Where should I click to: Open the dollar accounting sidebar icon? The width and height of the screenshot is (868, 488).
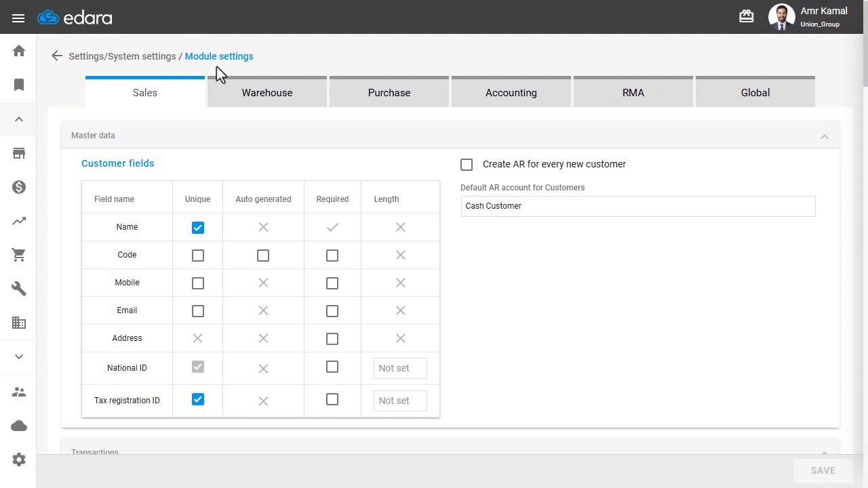point(19,187)
